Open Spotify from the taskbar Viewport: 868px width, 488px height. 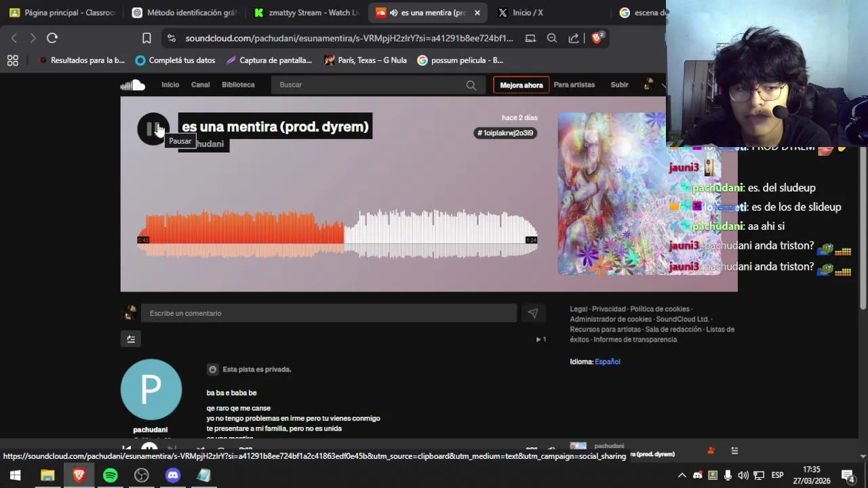tap(111, 475)
